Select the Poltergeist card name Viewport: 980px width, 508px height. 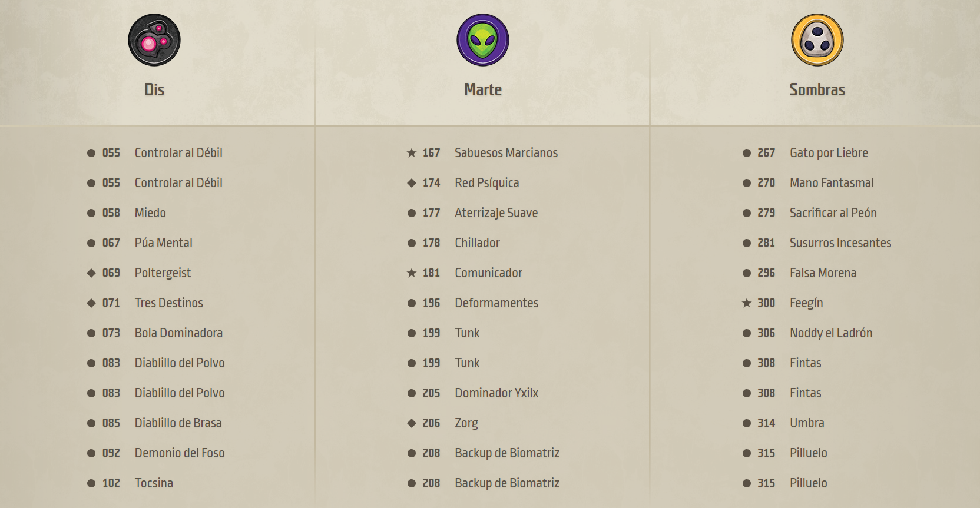[163, 273]
